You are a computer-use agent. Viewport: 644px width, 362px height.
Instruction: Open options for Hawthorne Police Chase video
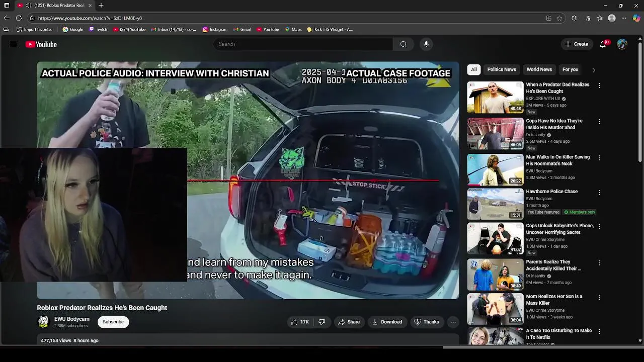[x=599, y=193]
